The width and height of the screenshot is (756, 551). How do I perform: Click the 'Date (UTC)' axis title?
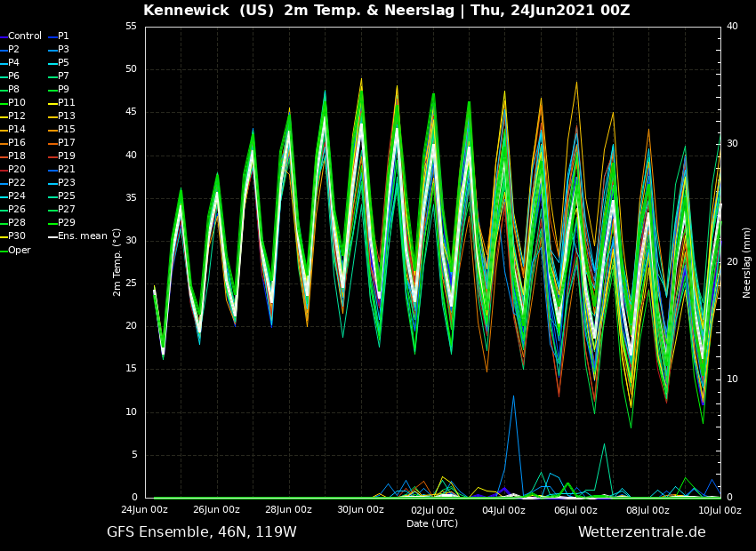pos(432,523)
